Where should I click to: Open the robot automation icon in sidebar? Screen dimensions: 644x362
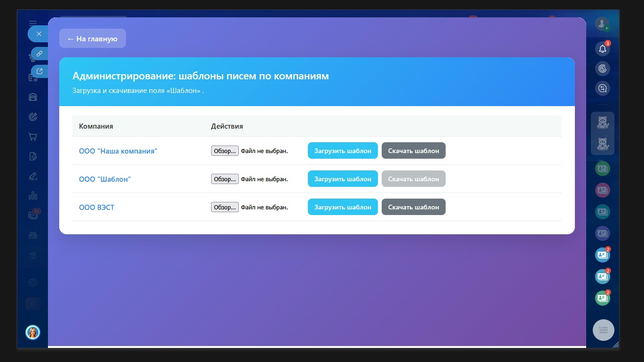tap(33, 235)
